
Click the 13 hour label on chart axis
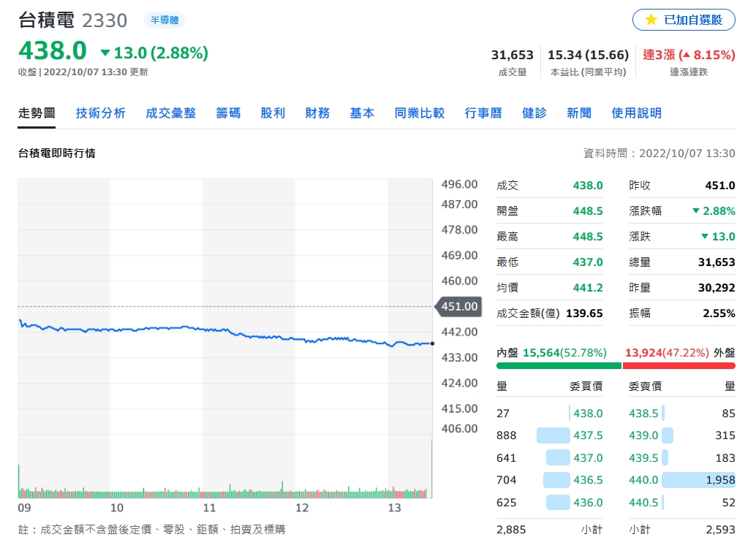394,508
